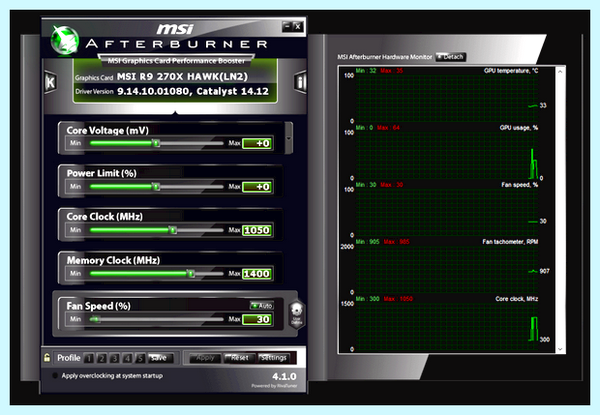Click the Core clock, MHz graph label
This screenshot has width=600, height=415.
point(517,299)
